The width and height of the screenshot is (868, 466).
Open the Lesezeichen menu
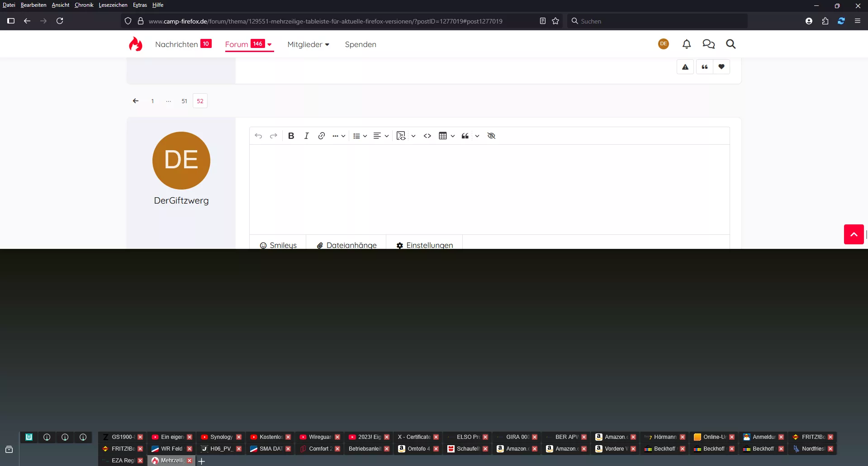pos(113,5)
